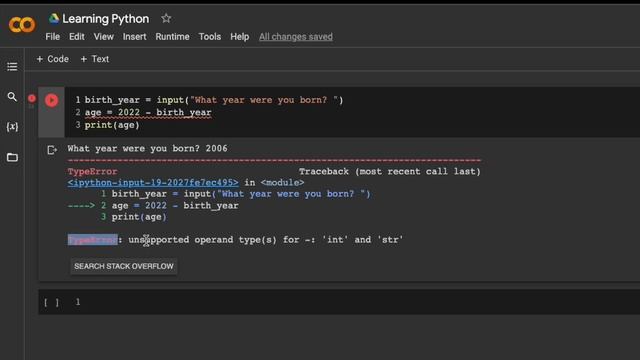Open the File menu
This screenshot has width=640, height=360.
53,37
